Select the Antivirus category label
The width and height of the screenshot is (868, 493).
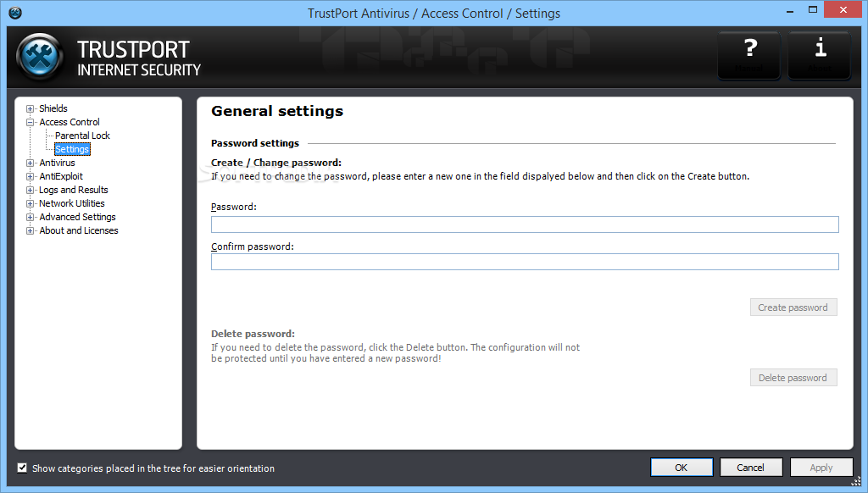click(57, 163)
